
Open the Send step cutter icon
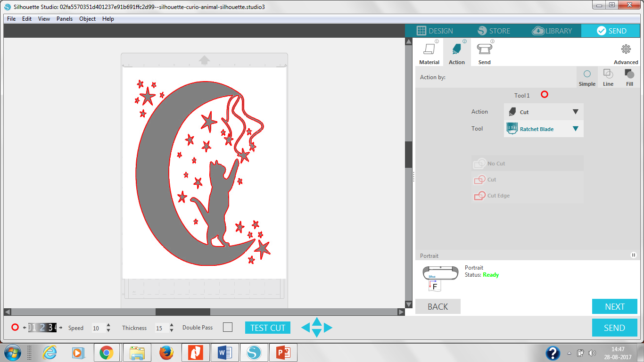[x=484, y=49]
